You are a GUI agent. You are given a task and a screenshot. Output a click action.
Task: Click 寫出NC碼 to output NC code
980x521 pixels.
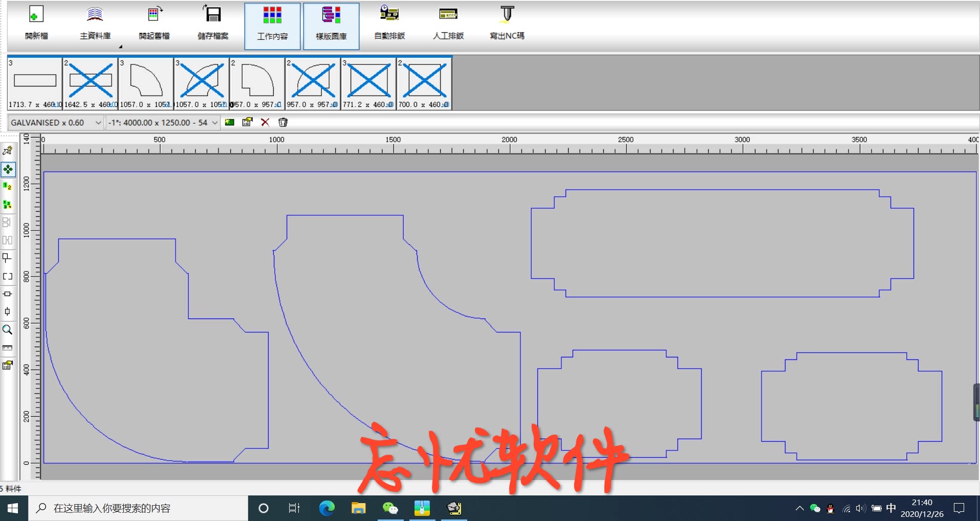pyautogui.click(x=507, y=23)
